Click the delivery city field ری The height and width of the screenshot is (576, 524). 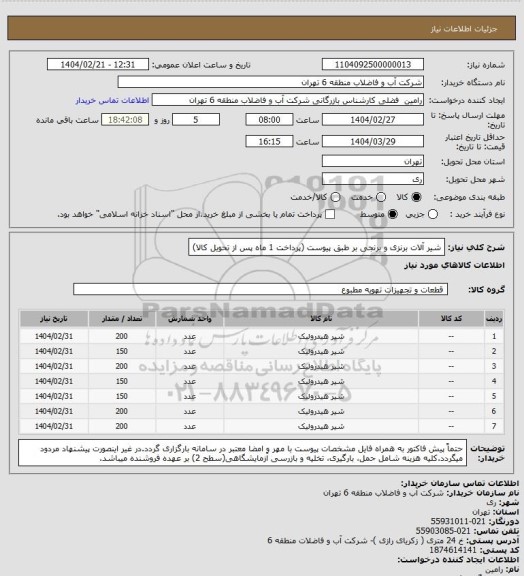(x=373, y=179)
